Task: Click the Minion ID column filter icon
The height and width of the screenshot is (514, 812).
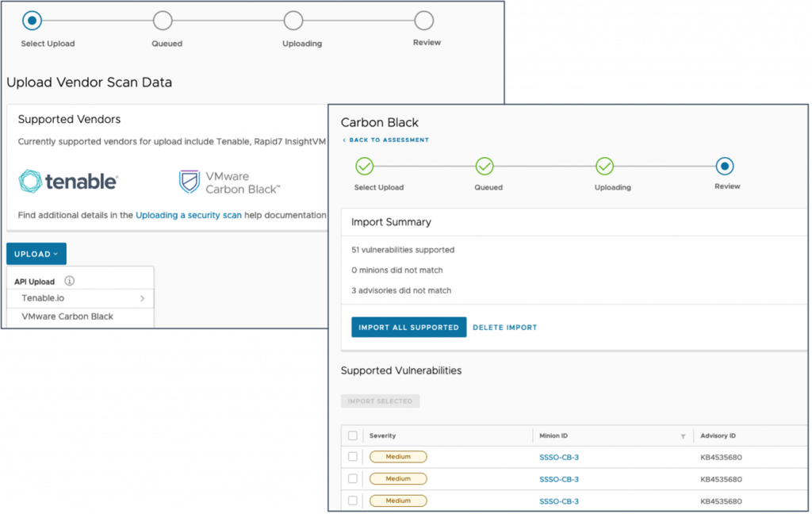Action: (x=683, y=436)
